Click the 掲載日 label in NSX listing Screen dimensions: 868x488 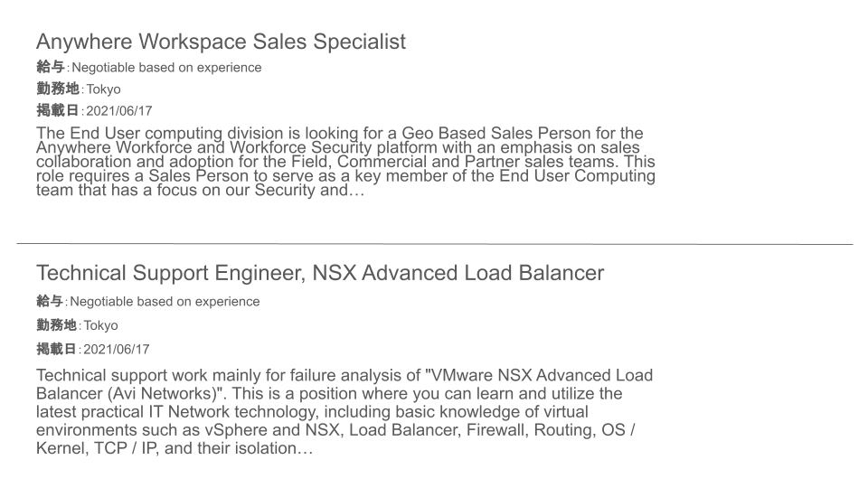pos(56,349)
